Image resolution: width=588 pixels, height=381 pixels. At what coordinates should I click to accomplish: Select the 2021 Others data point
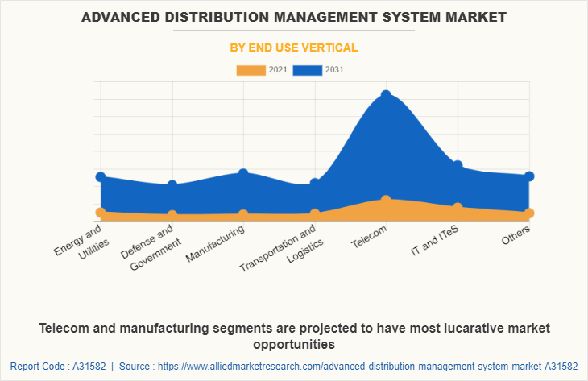coord(529,213)
